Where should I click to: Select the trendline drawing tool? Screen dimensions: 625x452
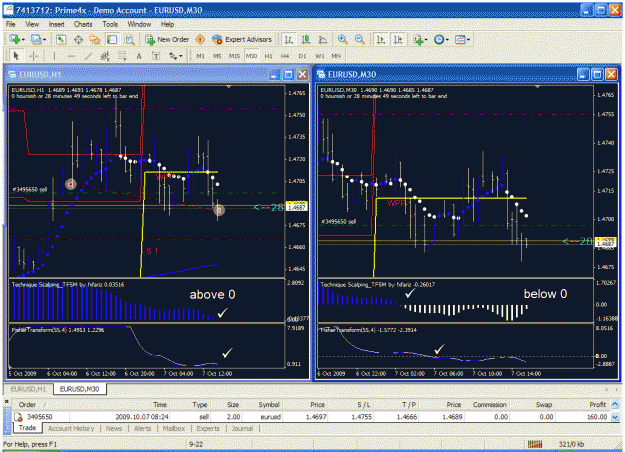click(x=88, y=56)
